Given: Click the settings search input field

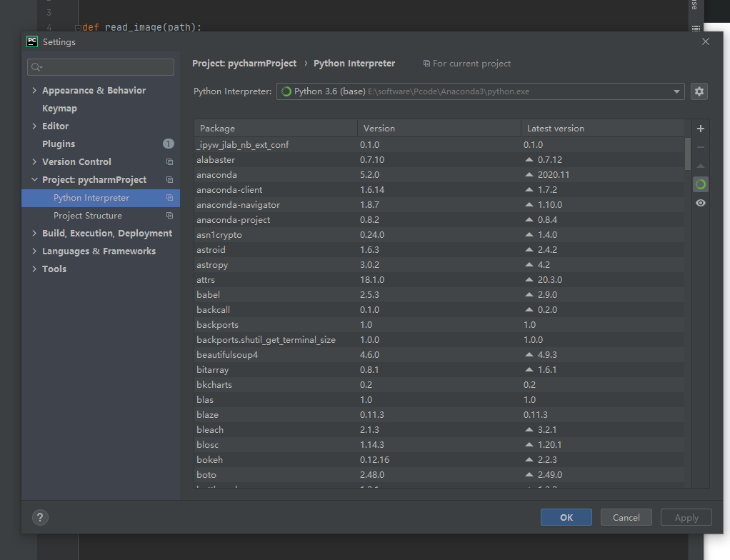Looking at the screenshot, I should [101, 67].
